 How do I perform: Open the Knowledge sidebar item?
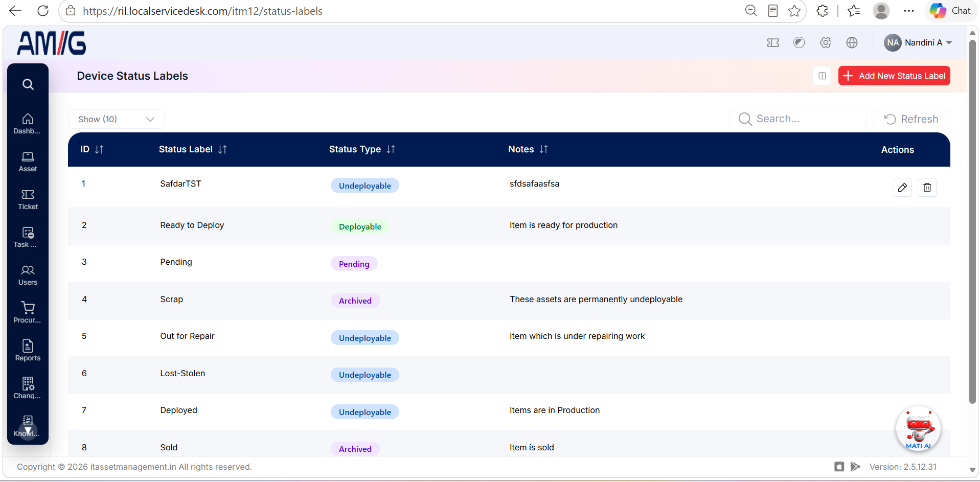click(x=28, y=426)
